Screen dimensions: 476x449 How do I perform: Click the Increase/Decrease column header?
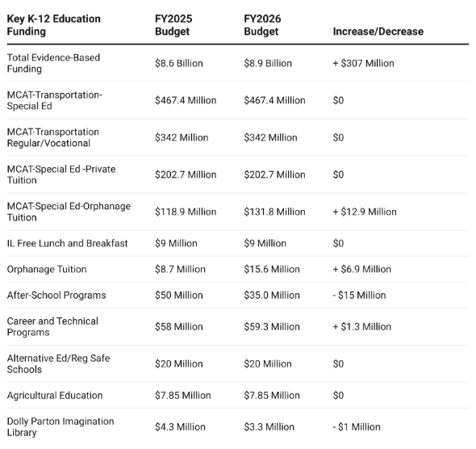click(378, 31)
